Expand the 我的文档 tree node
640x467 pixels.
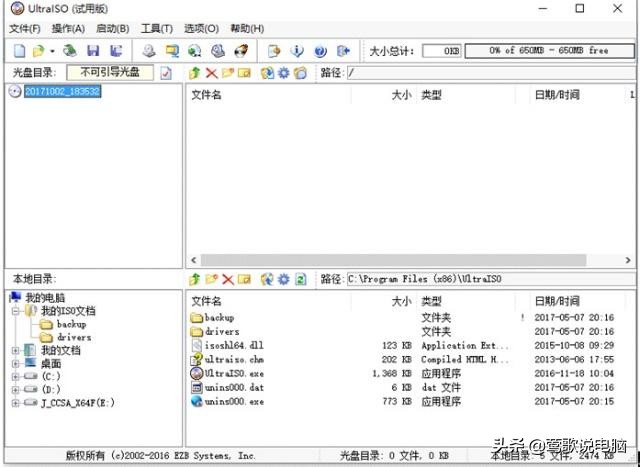pyautogui.click(x=16, y=350)
